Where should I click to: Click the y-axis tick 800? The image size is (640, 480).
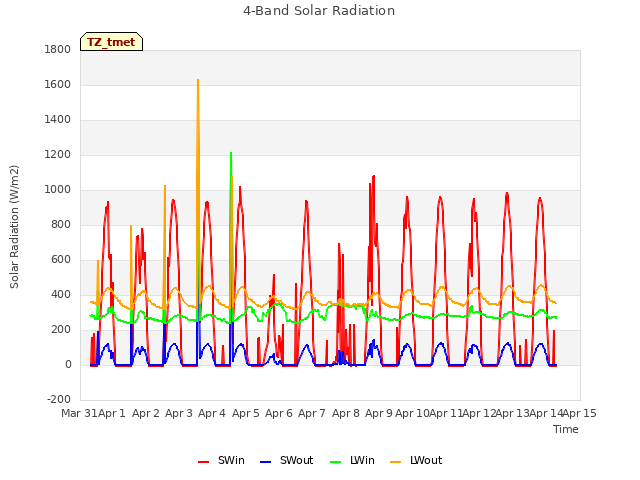click(61, 224)
